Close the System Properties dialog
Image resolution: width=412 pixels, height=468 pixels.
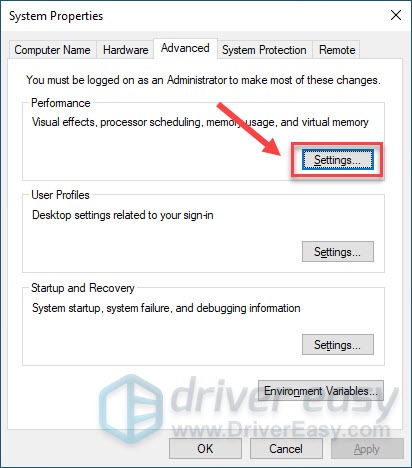tap(396, 15)
